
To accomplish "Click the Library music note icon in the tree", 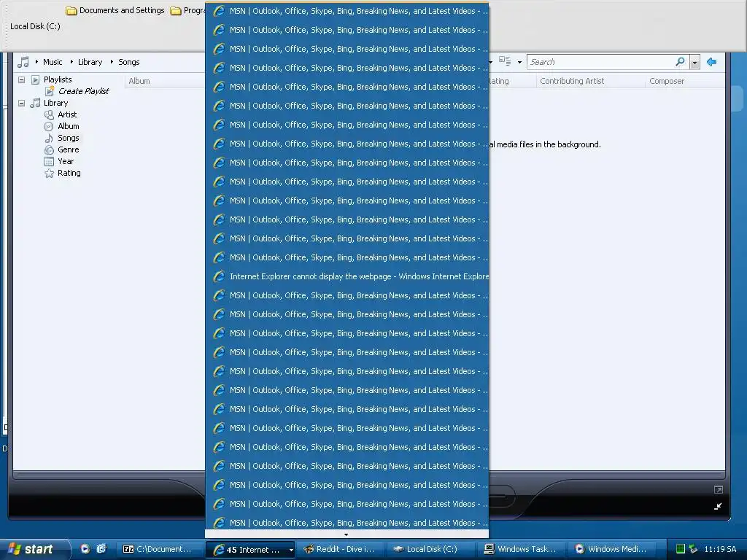I will (35, 103).
